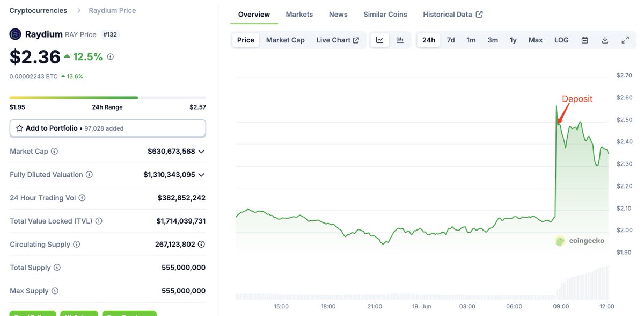Click external link icon on Historical Data
This screenshot has height=316, width=644.
click(479, 15)
